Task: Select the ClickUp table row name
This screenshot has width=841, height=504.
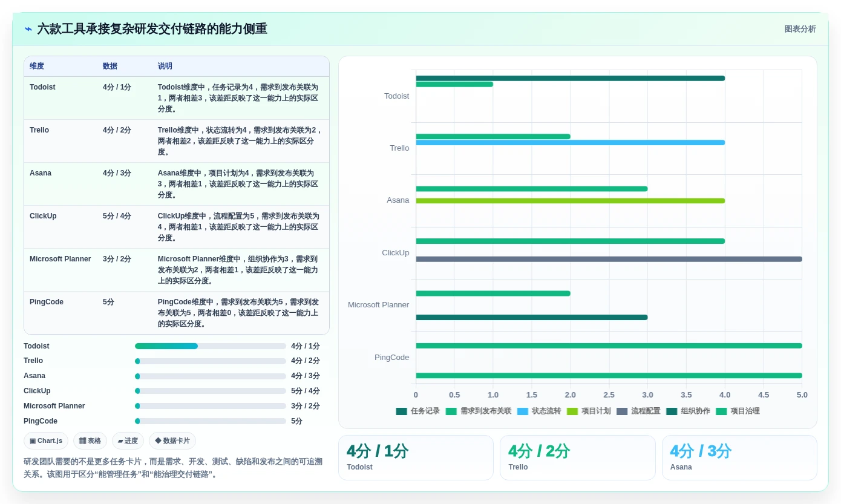Action: point(43,216)
